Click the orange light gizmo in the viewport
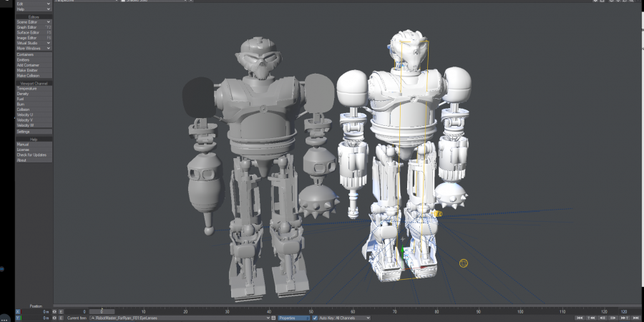 point(463,263)
